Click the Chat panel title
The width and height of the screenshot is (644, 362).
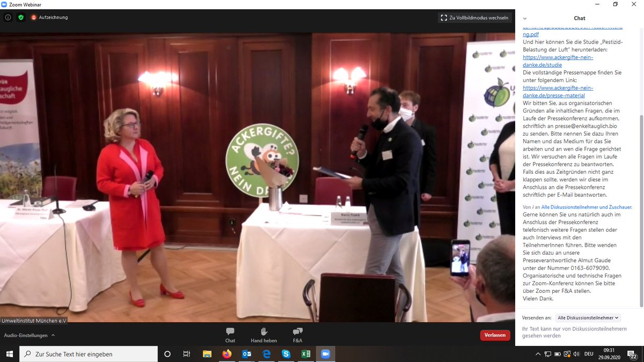(x=580, y=18)
